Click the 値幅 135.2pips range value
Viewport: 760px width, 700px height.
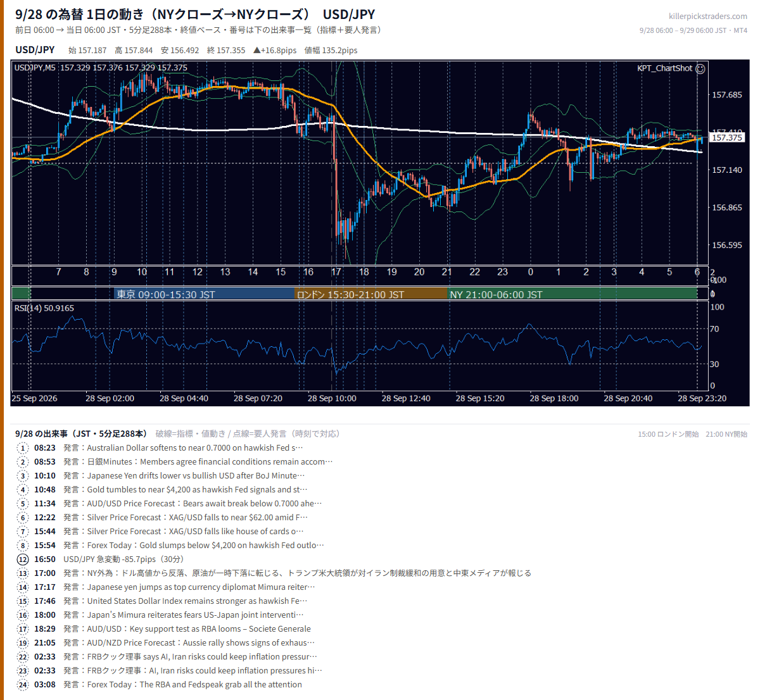331,51
